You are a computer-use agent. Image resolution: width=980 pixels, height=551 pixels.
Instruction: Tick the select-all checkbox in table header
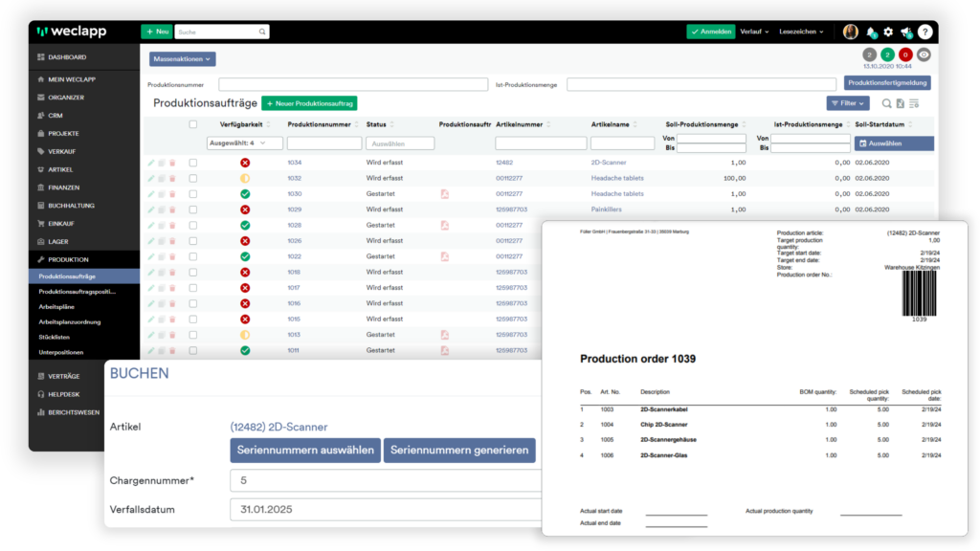click(x=193, y=124)
